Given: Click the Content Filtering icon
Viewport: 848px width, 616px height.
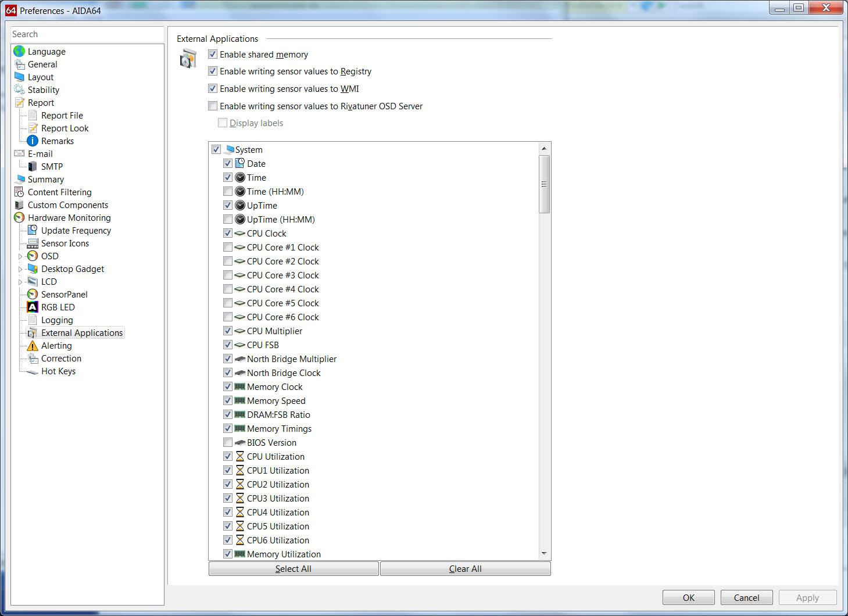Looking at the screenshot, I should point(19,192).
